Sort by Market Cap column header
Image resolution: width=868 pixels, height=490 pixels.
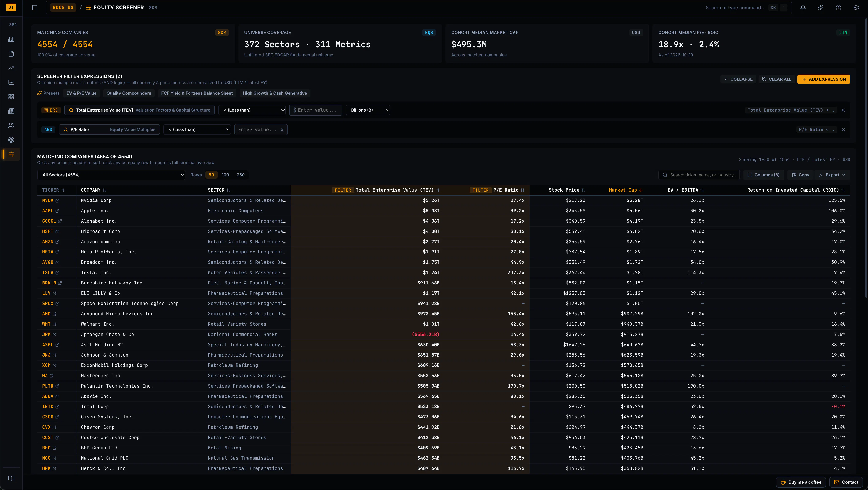coord(625,190)
